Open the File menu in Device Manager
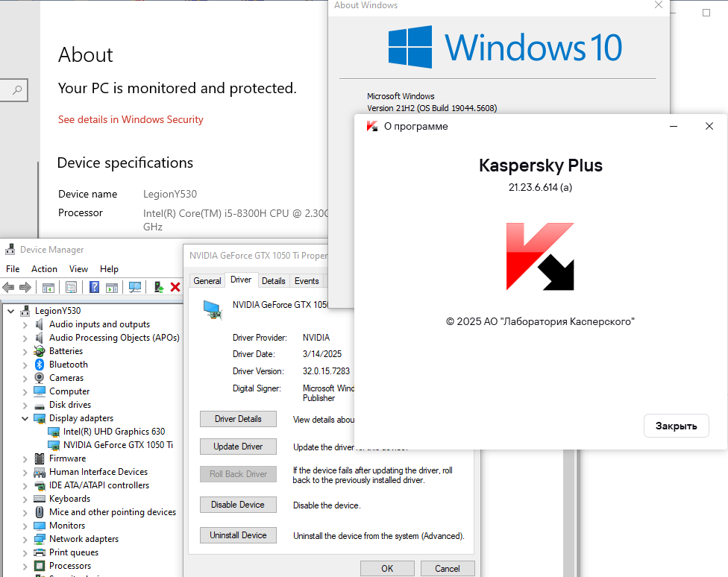This screenshot has width=728, height=577. [13, 269]
